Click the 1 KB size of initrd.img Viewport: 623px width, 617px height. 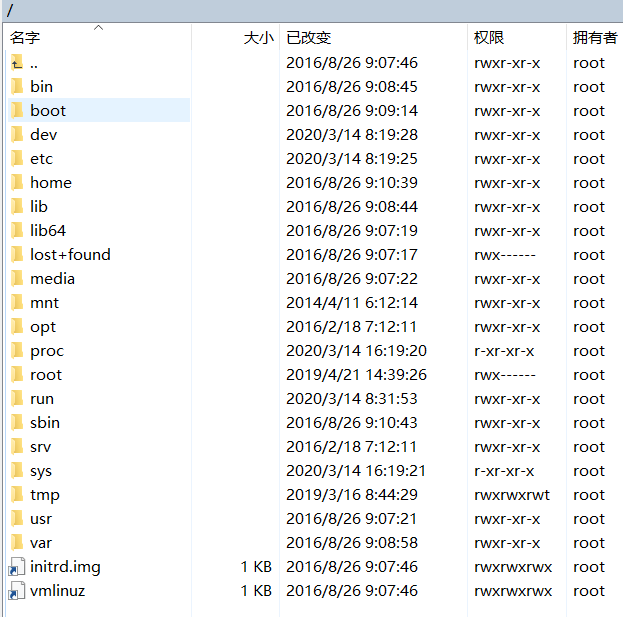click(x=256, y=567)
